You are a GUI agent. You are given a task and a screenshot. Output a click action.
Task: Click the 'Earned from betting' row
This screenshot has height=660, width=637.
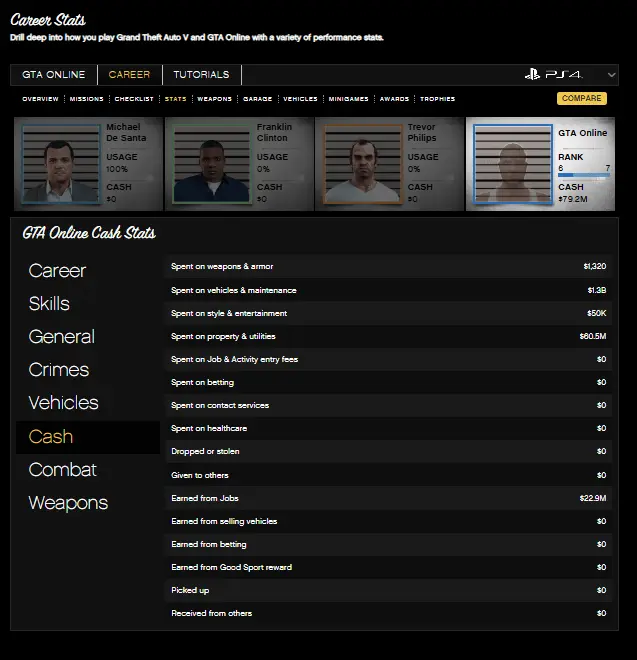(389, 544)
